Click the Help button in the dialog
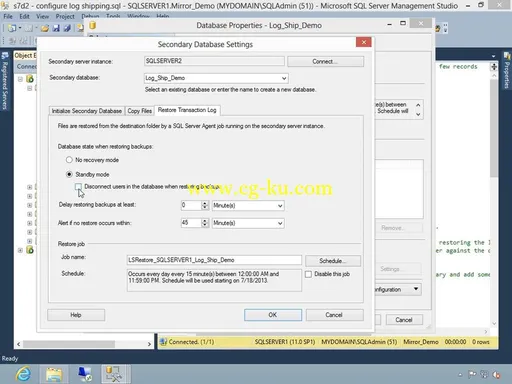The image size is (512, 384). 76,315
